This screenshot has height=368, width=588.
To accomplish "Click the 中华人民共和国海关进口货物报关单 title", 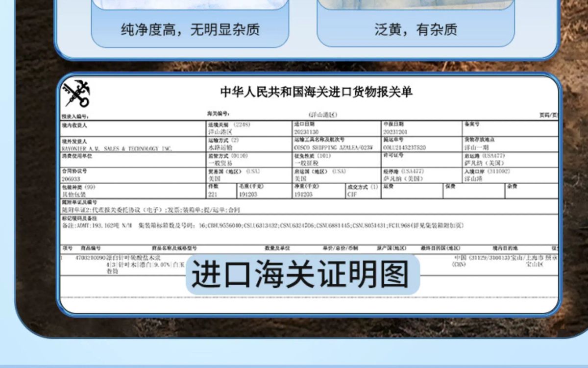I will coord(316,92).
